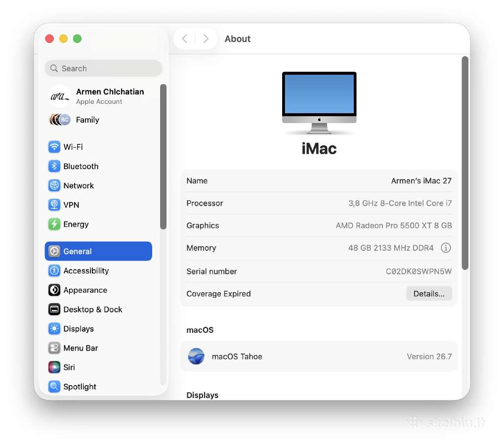Click the green Energy bolt icon
The image size is (504, 445).
54,224
